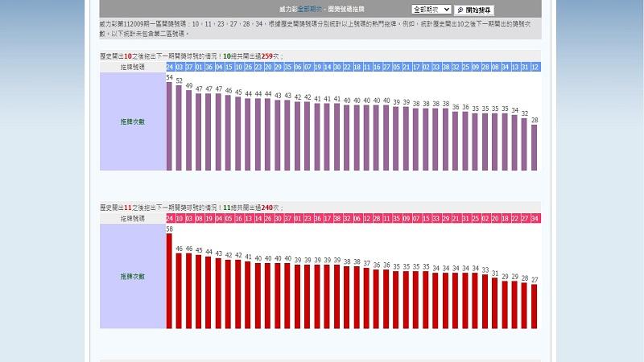Click the 全部期次 link in the header title

tap(311, 10)
